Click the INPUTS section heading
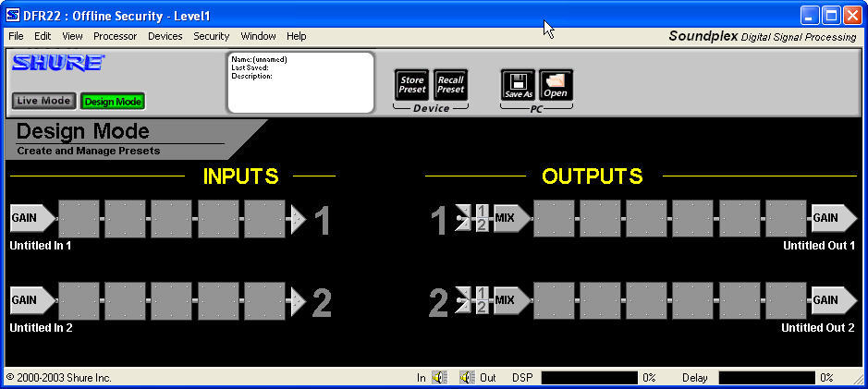Screen dimensions: 868x389 pyautogui.click(x=241, y=176)
